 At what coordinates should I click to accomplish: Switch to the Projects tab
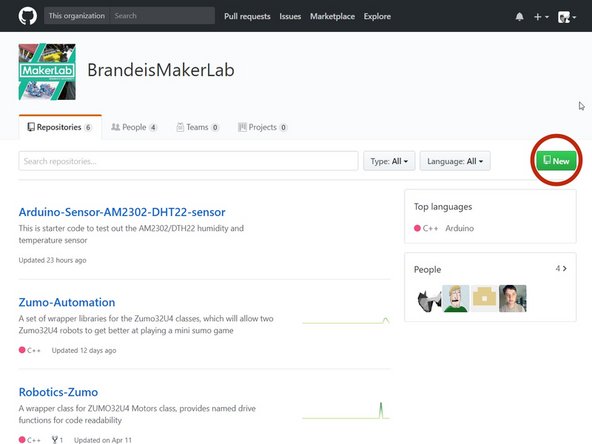262,127
